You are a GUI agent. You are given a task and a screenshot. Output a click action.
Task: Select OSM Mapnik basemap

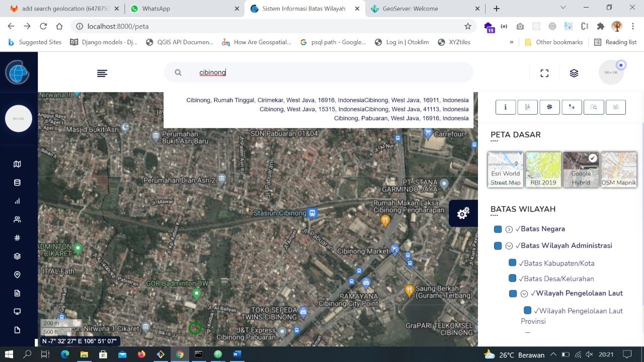point(619,169)
